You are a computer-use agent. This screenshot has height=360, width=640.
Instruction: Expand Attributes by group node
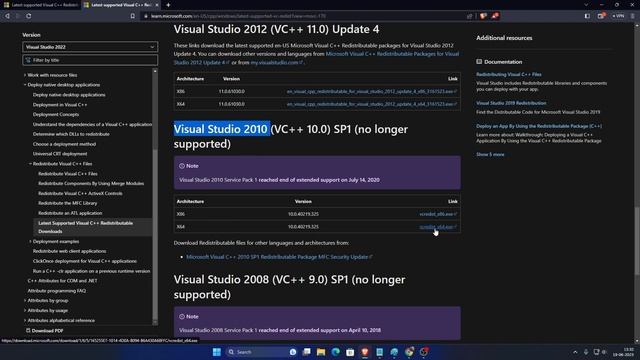(25, 300)
